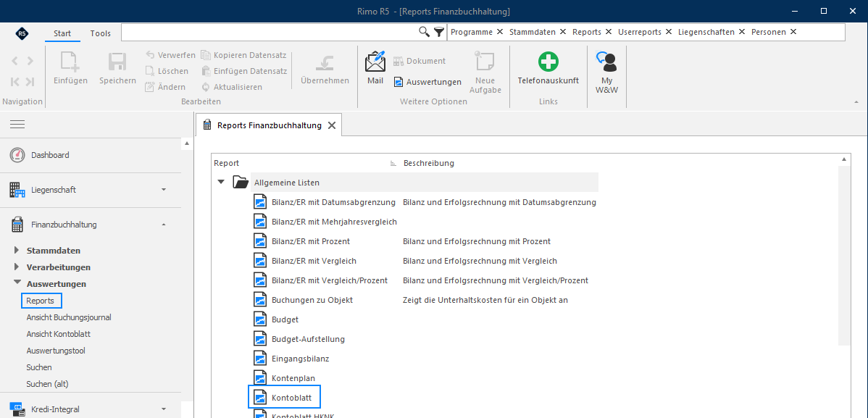Select Bilanz/ER mit Datumsabgrenzung report
This screenshot has height=418, width=868.
tap(334, 202)
